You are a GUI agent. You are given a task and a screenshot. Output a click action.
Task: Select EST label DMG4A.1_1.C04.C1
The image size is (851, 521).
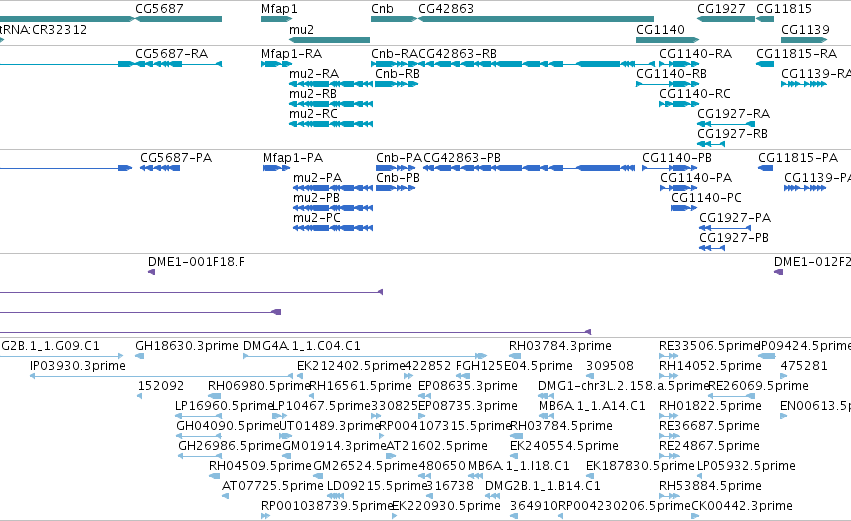[x=302, y=346]
